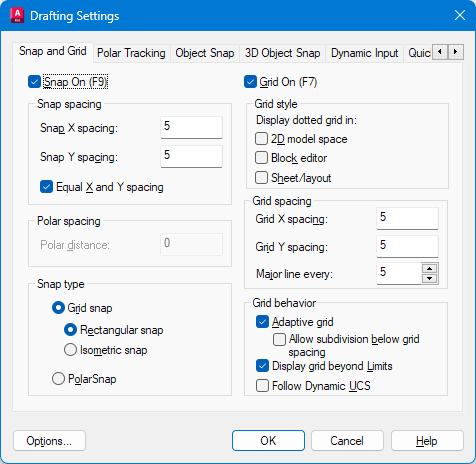
Task: Toggle the Grid On (F7) checkbox
Action: (250, 82)
